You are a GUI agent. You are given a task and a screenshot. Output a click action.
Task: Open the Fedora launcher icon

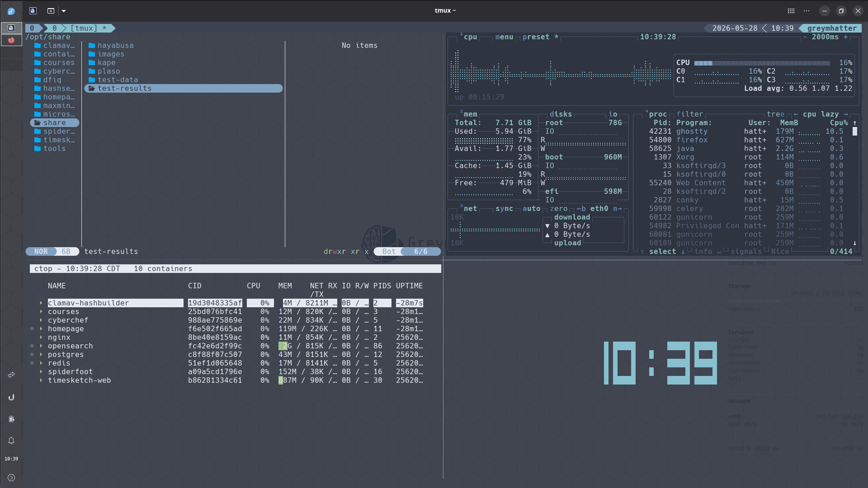(x=11, y=11)
